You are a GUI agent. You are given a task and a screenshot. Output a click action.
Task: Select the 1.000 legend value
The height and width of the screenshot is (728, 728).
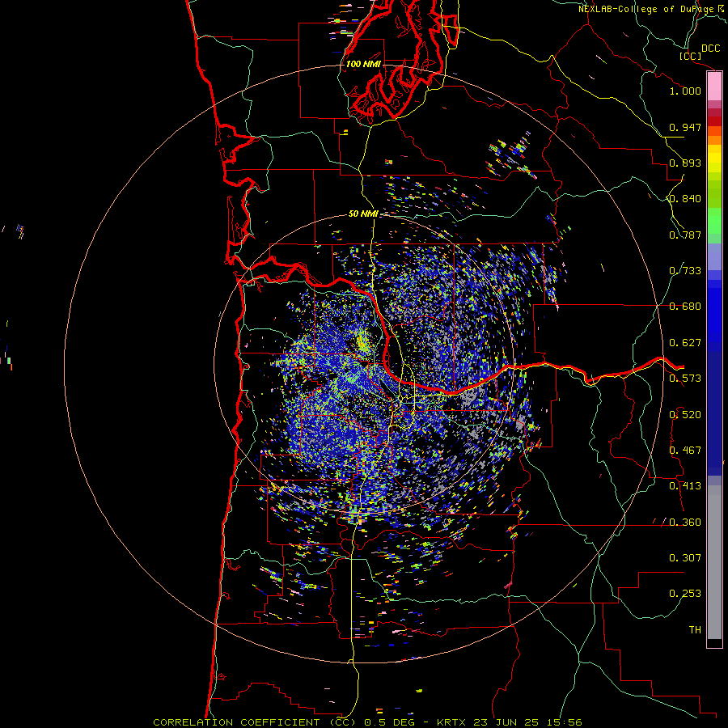(685, 91)
